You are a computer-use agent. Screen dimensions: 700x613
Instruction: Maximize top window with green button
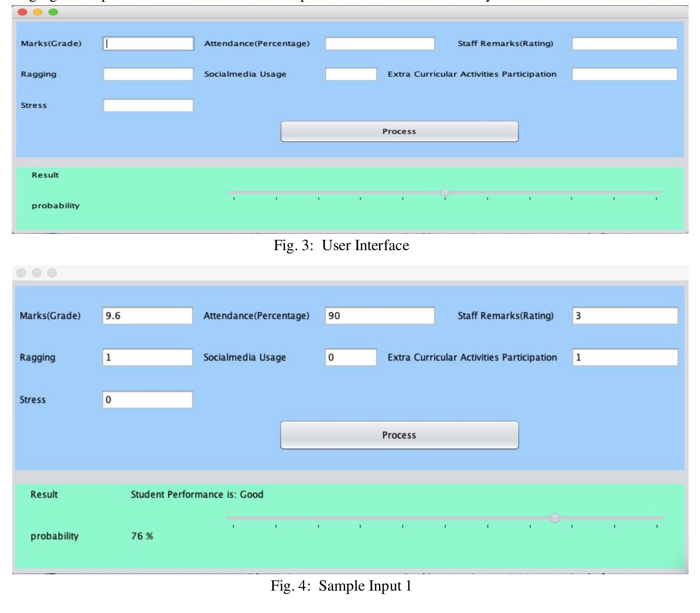[54, 12]
